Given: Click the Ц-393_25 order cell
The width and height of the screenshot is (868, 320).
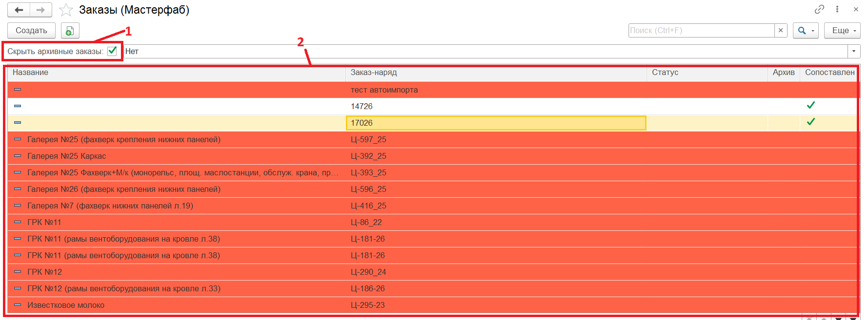Looking at the screenshot, I should pyautogui.click(x=496, y=172).
